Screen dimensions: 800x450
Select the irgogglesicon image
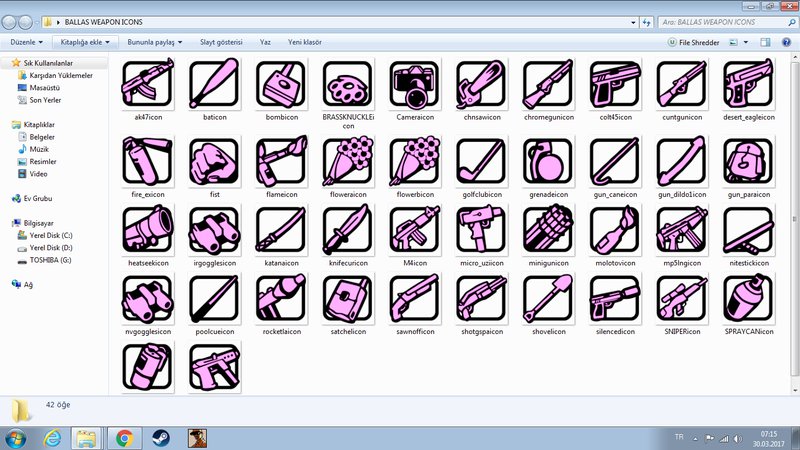[x=214, y=230]
